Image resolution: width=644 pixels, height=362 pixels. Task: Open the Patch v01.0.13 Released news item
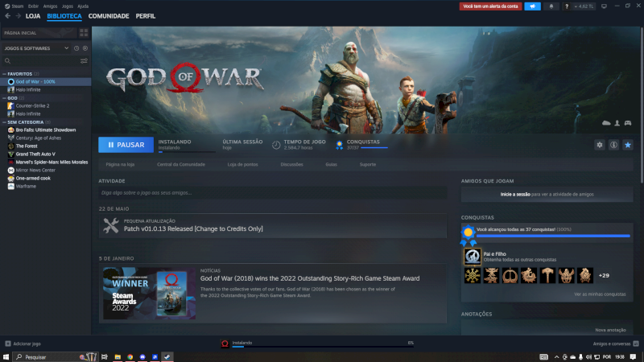tap(272, 226)
